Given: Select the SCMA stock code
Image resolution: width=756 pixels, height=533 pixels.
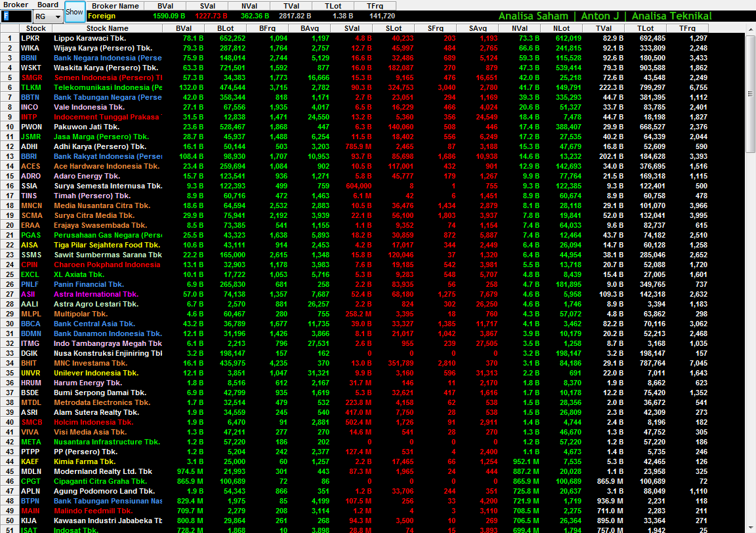Looking at the screenshot, I should coord(31,215).
